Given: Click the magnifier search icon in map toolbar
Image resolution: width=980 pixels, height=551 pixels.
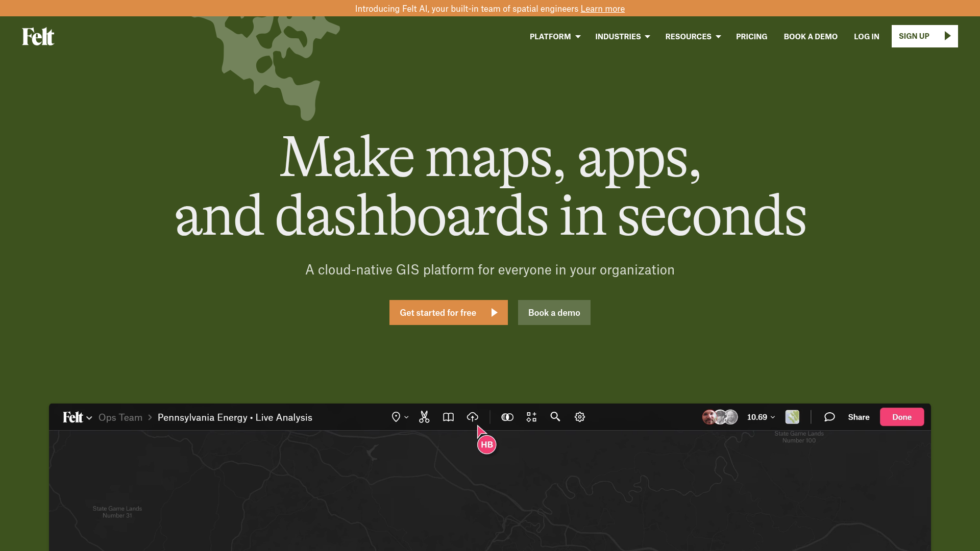Looking at the screenshot, I should [x=555, y=417].
